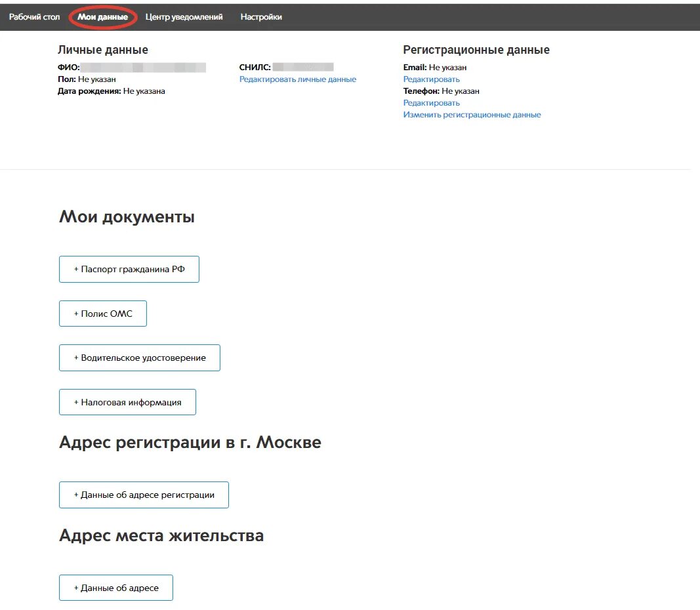Add Налоговая информация
The width and height of the screenshot is (700, 610).
click(x=128, y=402)
